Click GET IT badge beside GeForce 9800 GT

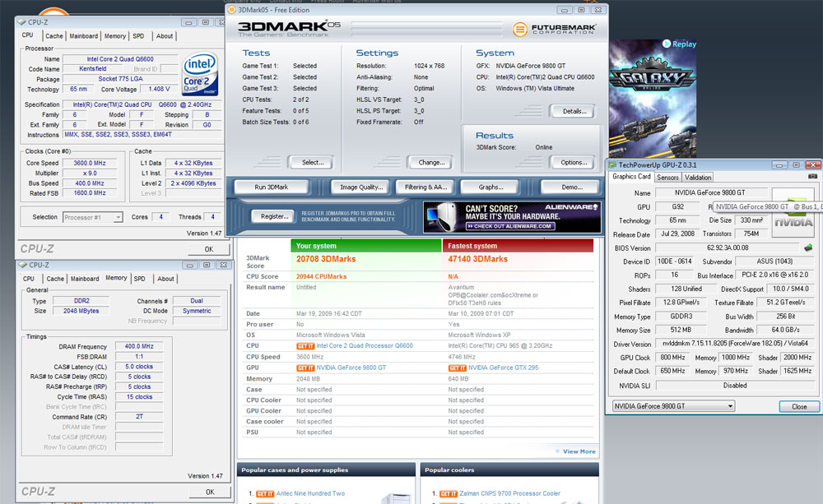click(305, 368)
